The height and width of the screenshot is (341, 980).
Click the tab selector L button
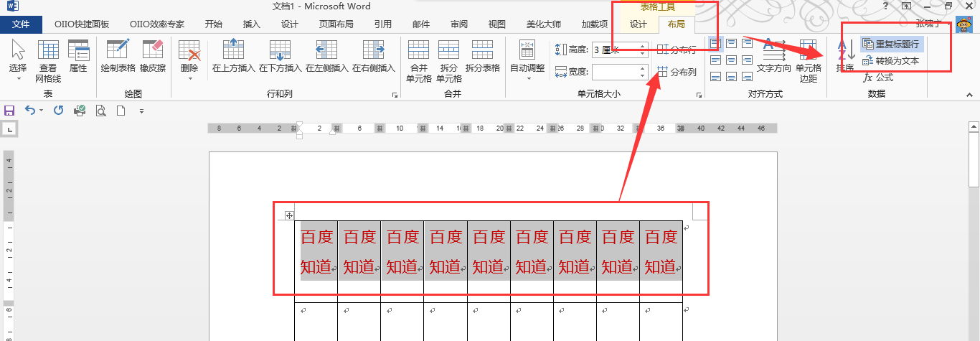point(10,129)
